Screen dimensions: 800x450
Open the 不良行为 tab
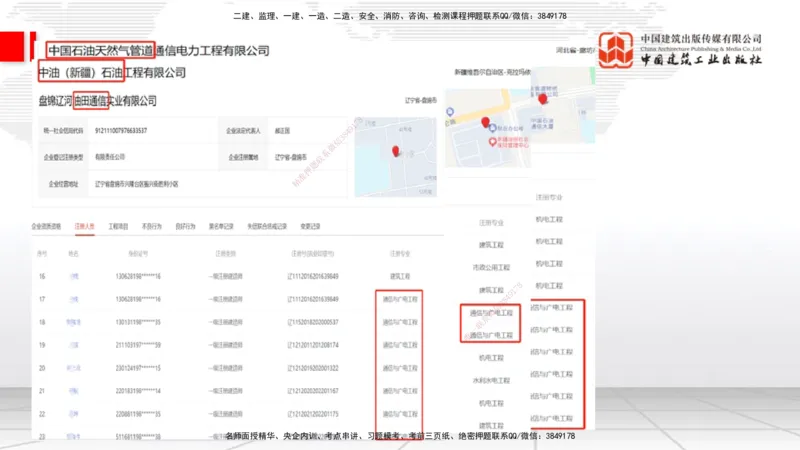click(x=152, y=227)
